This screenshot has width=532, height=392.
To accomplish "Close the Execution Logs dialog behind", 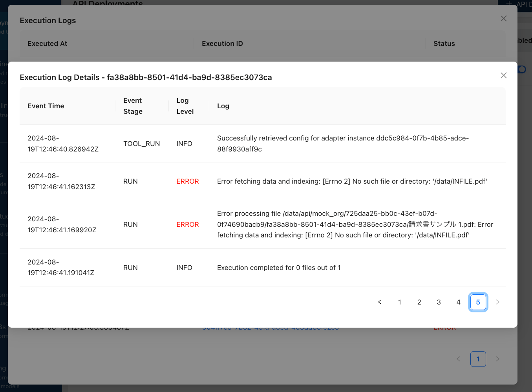I will coord(504,18).
